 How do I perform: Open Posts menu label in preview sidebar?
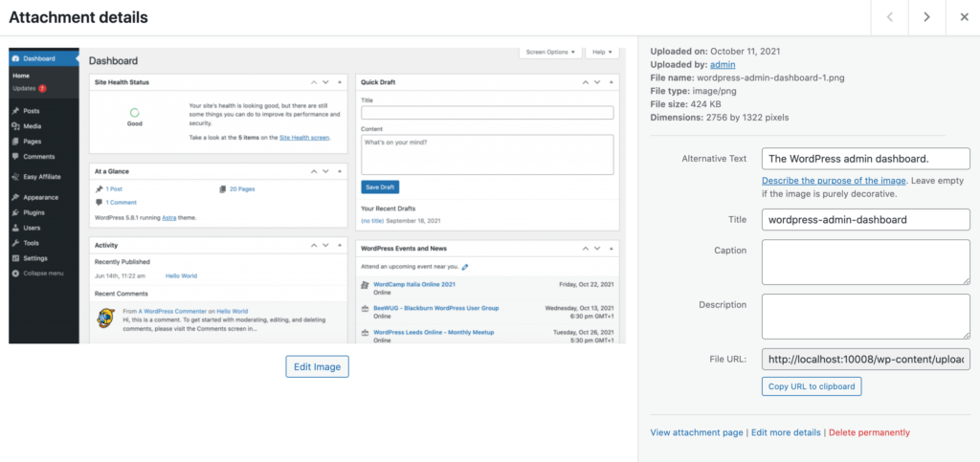coord(32,111)
